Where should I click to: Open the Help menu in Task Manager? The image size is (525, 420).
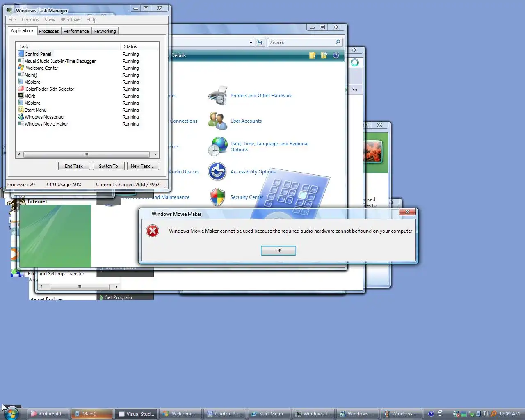(91, 20)
